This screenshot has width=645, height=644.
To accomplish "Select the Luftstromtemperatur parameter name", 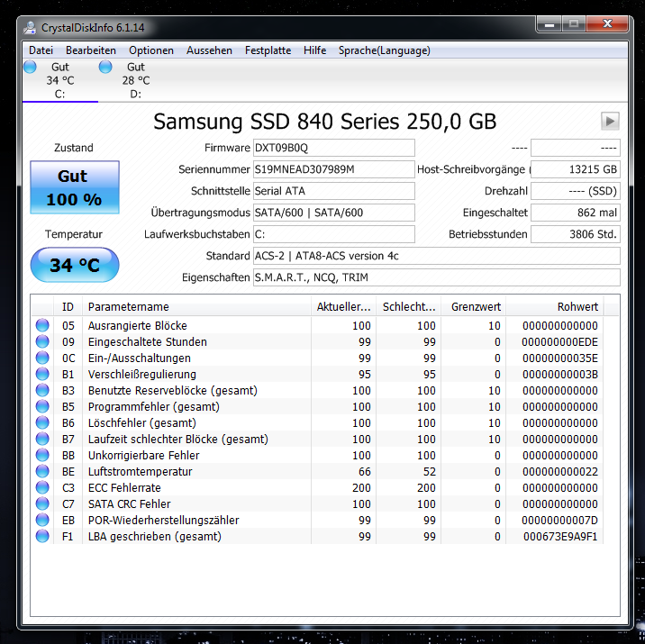I will tap(140, 471).
